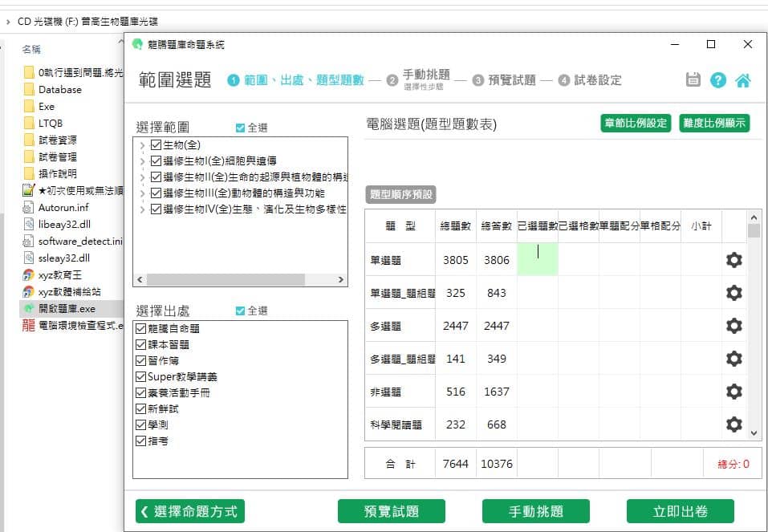768x532 pixels.
Task: Click 已選題數 input cell for 單選題
Action: pyautogui.click(x=538, y=259)
